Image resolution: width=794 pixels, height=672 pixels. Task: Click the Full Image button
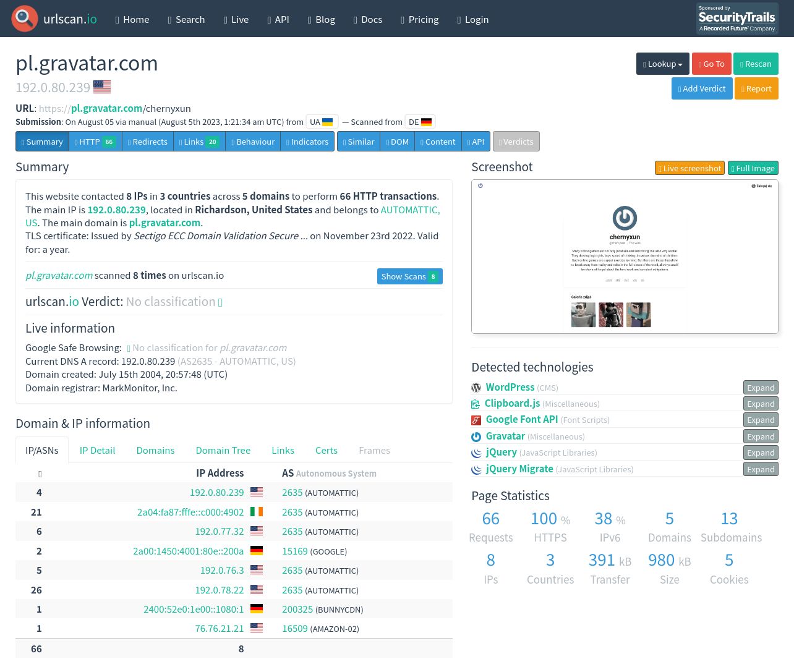(753, 168)
